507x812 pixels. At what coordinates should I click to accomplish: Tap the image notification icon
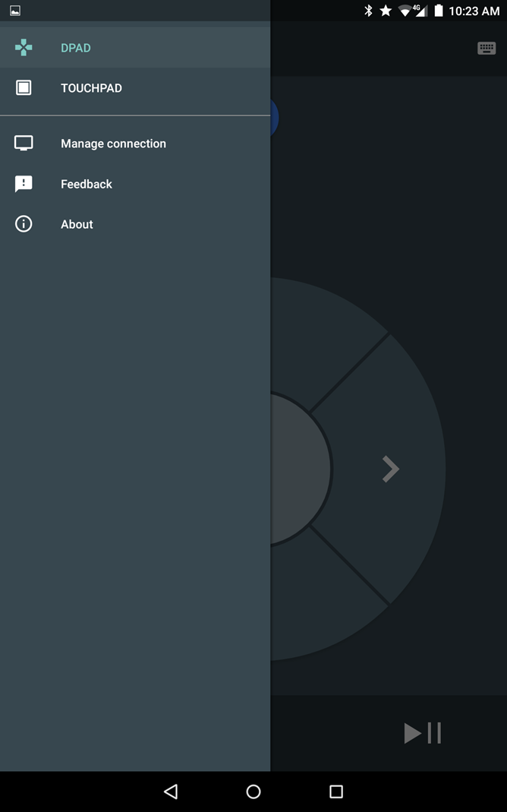click(x=15, y=11)
